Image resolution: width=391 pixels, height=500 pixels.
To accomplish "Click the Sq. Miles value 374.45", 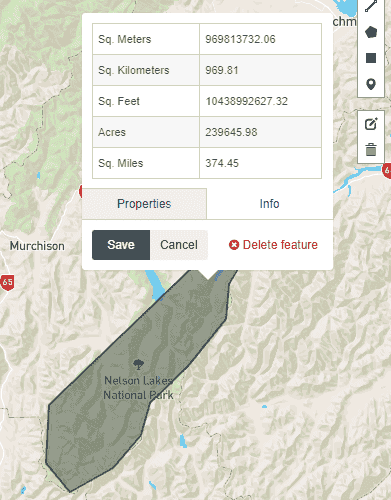I will click(x=222, y=163).
